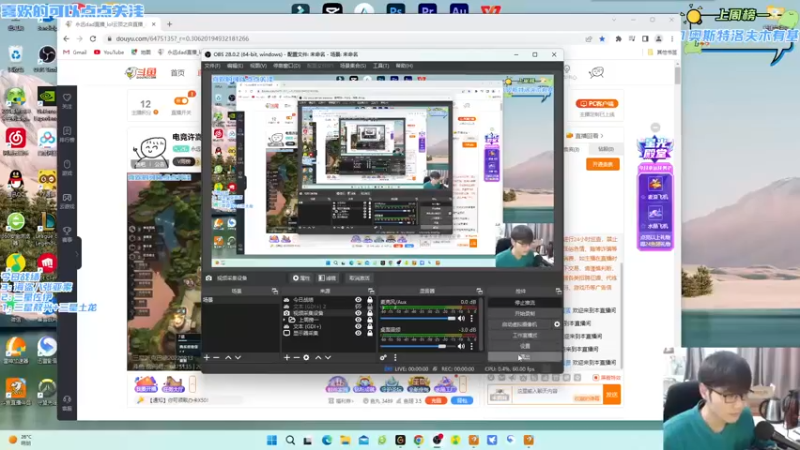Open advanced audio properties gears icon

point(383,358)
